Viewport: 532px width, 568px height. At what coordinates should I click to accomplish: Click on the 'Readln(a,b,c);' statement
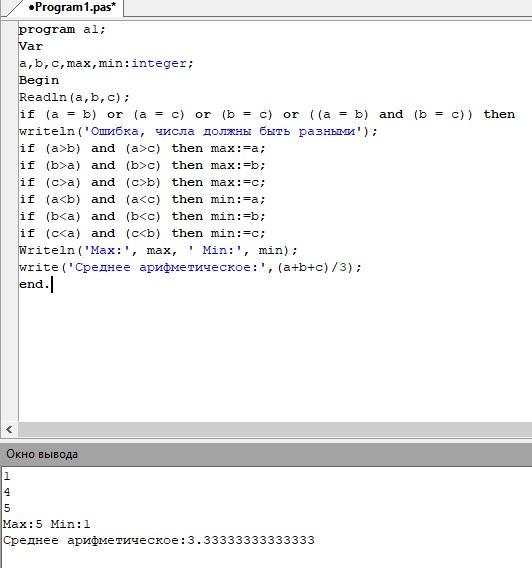(x=74, y=97)
